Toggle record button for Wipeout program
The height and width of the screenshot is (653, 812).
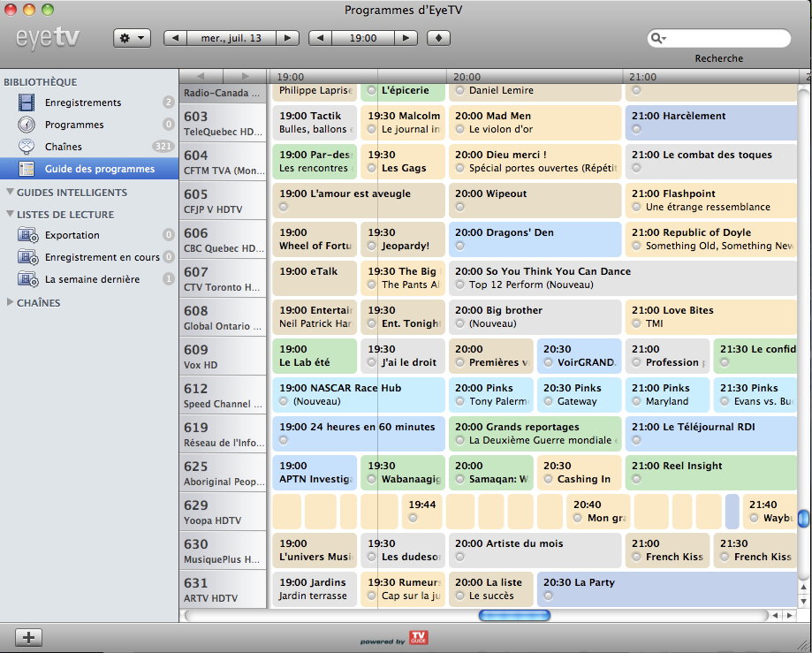(x=460, y=207)
